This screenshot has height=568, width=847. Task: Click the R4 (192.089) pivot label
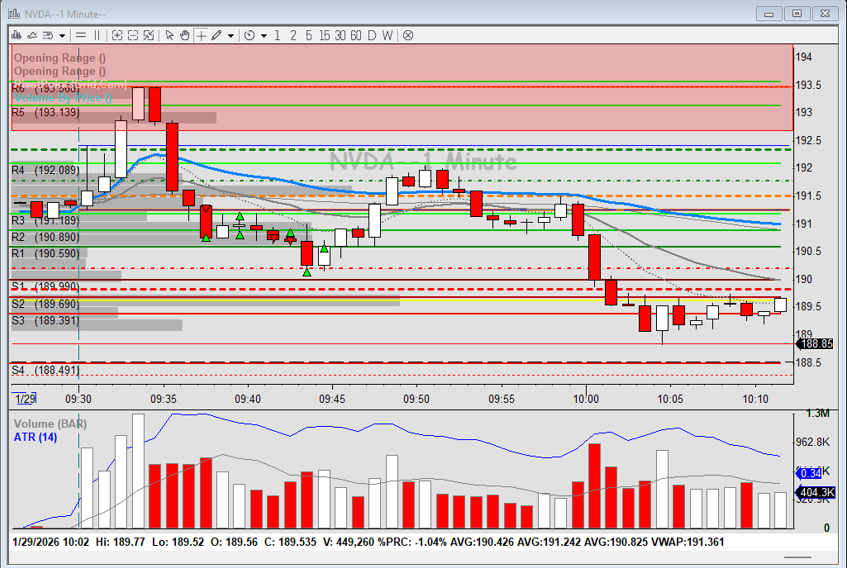pos(45,170)
